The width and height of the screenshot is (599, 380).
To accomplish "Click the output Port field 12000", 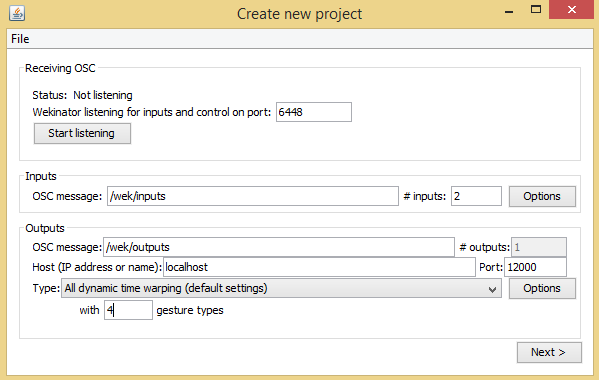I will tap(535, 267).
